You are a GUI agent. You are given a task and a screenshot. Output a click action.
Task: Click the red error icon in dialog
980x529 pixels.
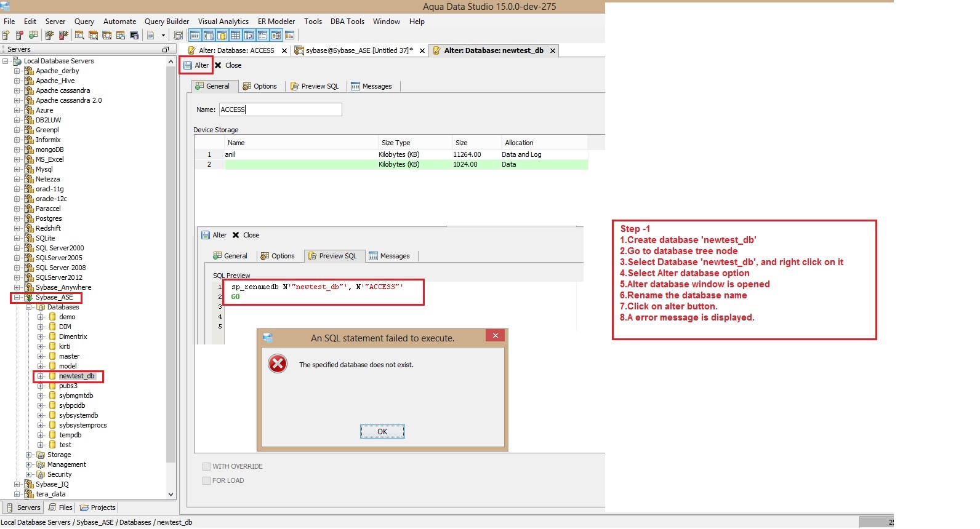(278, 364)
